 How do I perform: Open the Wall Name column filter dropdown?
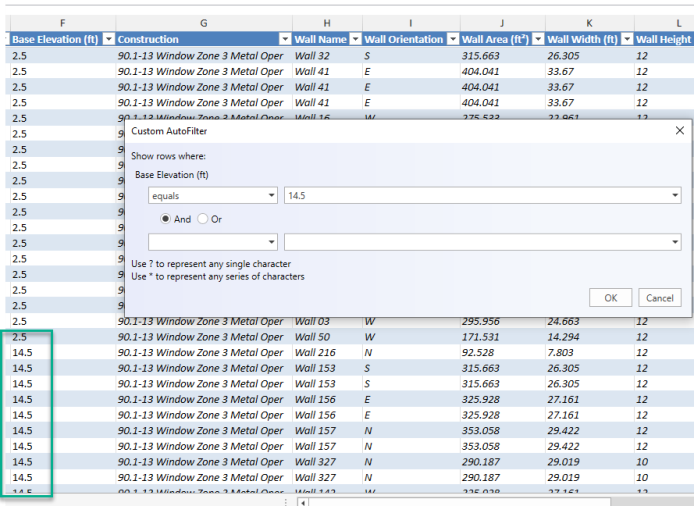pos(354,39)
